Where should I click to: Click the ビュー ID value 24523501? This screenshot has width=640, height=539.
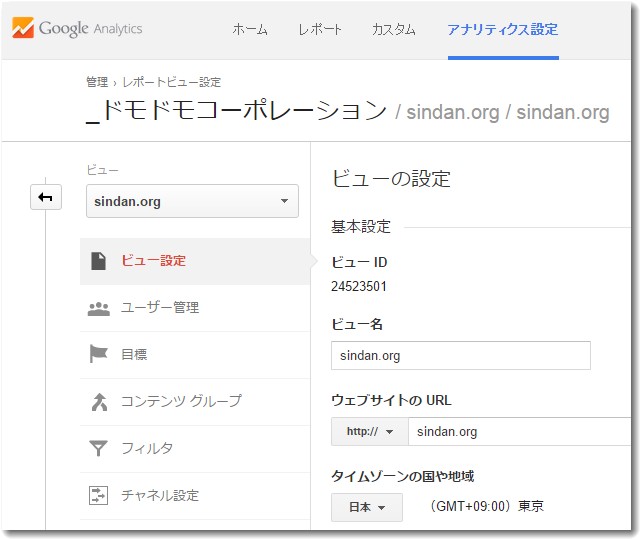[359, 286]
